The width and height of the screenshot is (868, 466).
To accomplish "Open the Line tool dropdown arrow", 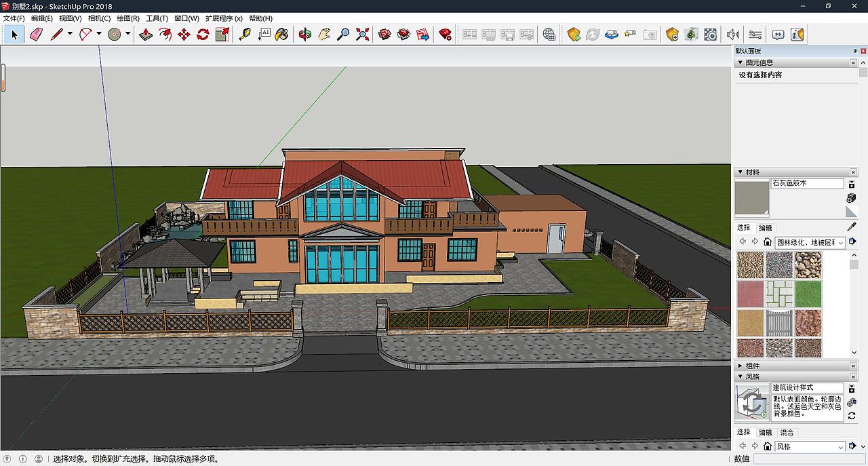I will coord(69,34).
